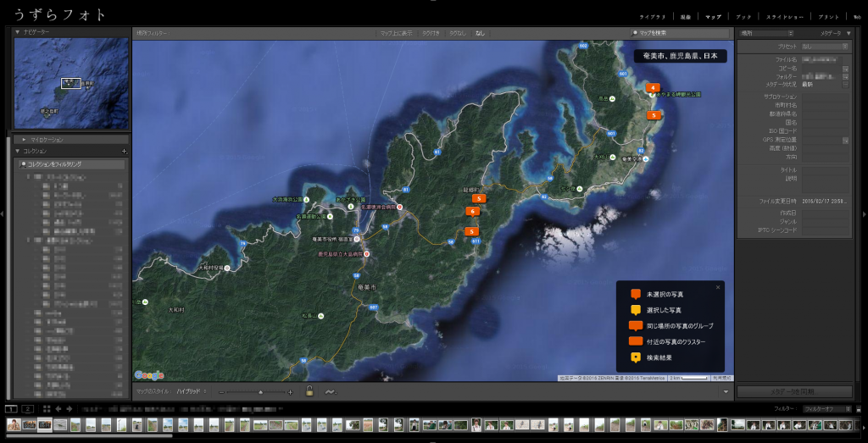Click the orange photo marker labeled 6
The width and height of the screenshot is (868, 443).
[x=472, y=212]
